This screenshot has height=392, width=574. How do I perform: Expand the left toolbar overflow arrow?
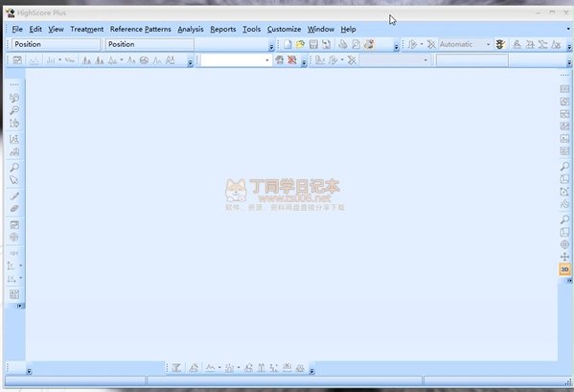click(x=20, y=306)
